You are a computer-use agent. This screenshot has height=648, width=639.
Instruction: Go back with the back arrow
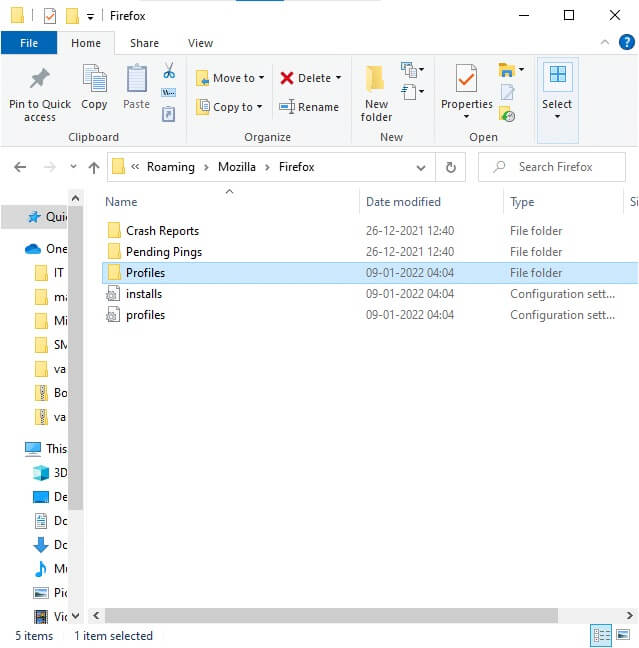point(20,167)
